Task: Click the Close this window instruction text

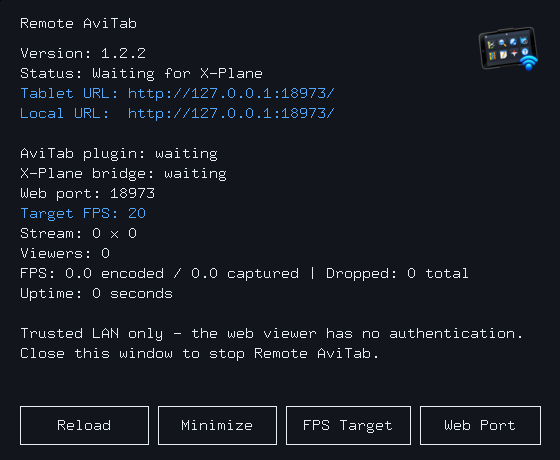Action: click(x=199, y=354)
